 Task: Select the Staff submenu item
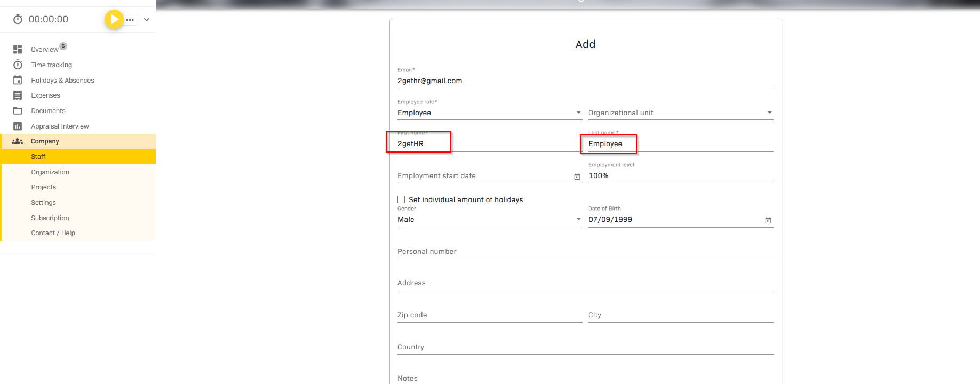pyautogui.click(x=78, y=157)
